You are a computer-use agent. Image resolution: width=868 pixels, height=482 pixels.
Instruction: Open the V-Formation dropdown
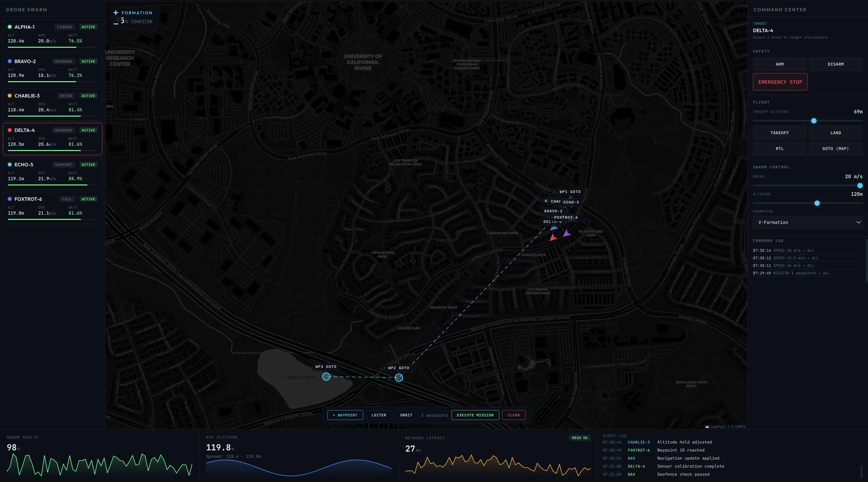point(807,222)
